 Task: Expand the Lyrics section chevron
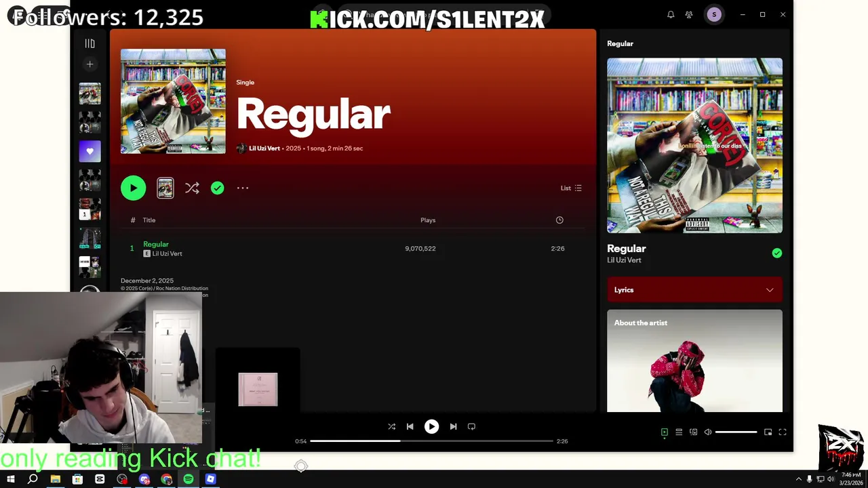pos(770,290)
